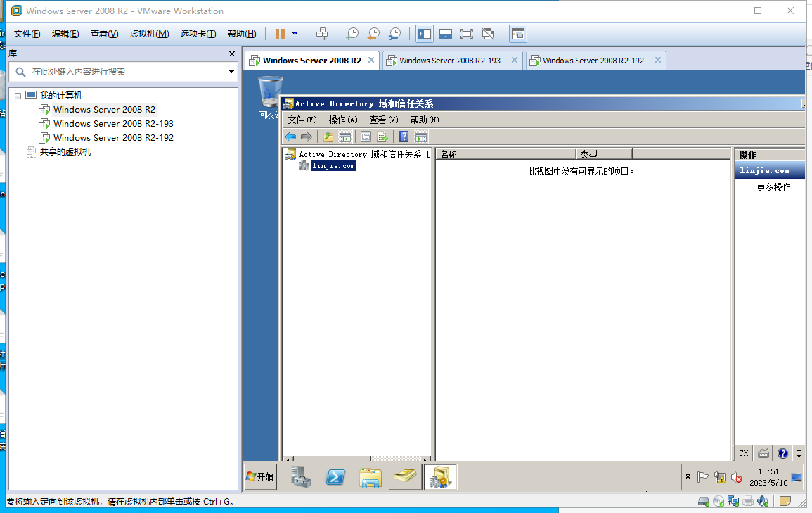Toggle the thumbnail bar view button
The image size is (812, 513).
point(445,34)
